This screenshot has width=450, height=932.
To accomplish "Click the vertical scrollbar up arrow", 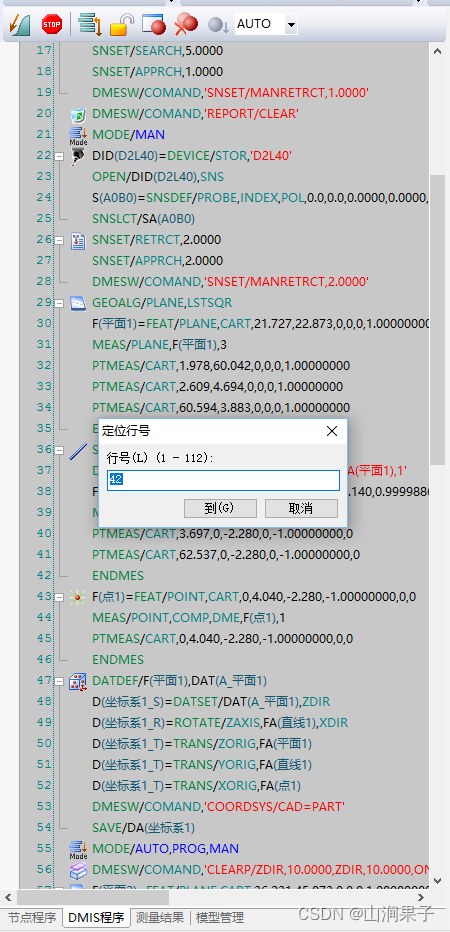I will [438, 52].
